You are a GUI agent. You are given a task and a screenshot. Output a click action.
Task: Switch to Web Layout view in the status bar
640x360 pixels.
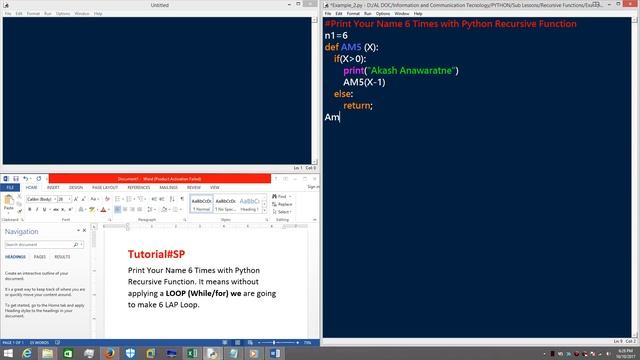pos(250,342)
